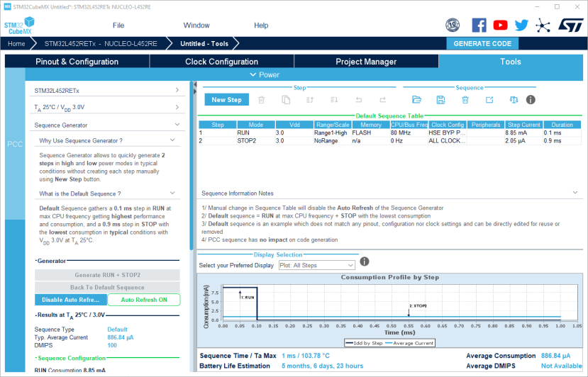Click STM32L452RETx - NUCLEO-L452RE breadcrumb
The height and width of the screenshot is (377, 588).
point(101,43)
